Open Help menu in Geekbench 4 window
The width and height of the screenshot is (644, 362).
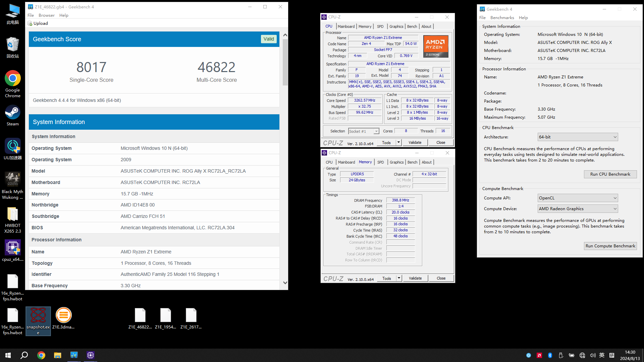point(523,17)
